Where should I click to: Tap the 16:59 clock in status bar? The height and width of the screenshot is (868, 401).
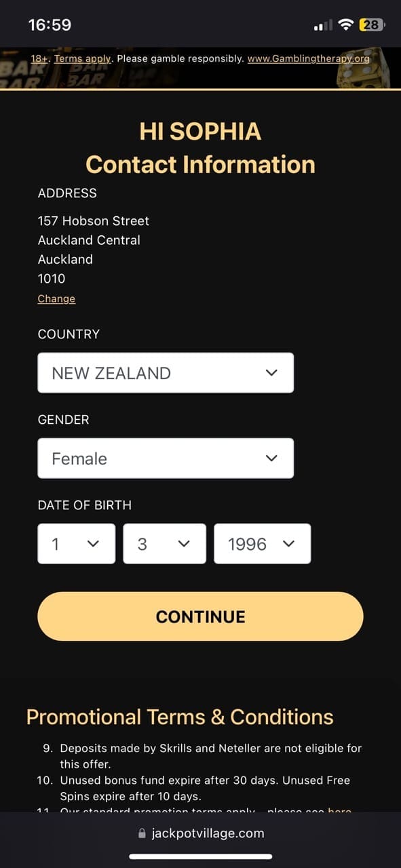pyautogui.click(x=50, y=25)
